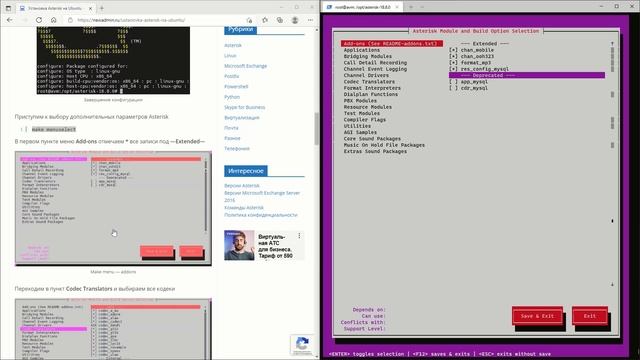Select Channel Event Logging category
This screenshot has width=640, height=360.
pyautogui.click(x=375, y=69)
